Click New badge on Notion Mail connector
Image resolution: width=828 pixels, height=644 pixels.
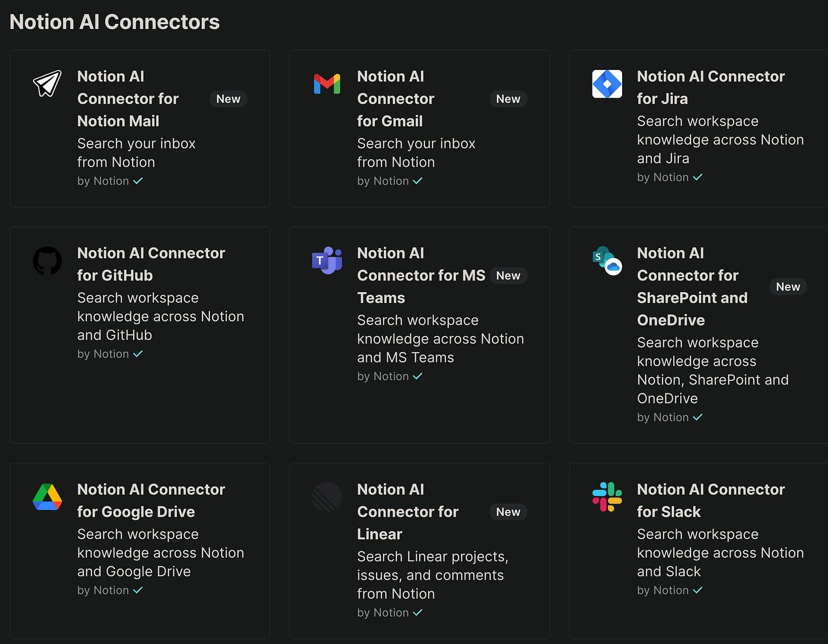pos(228,99)
